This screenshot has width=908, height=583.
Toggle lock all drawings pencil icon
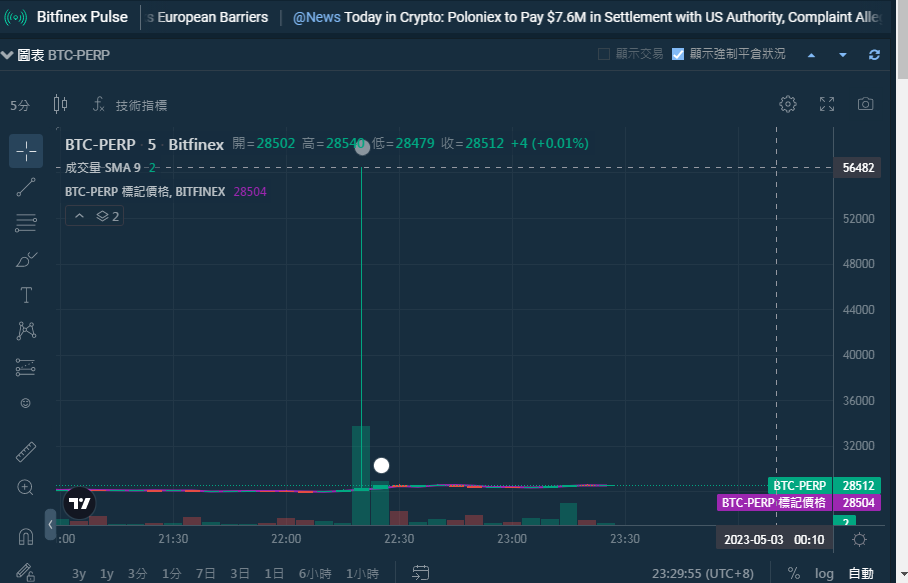click(25, 573)
